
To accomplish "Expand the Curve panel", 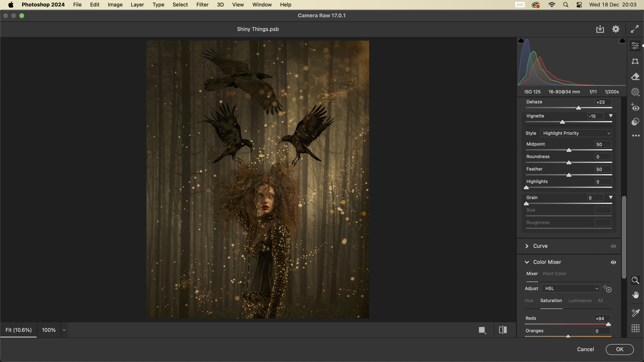I will [x=527, y=246].
